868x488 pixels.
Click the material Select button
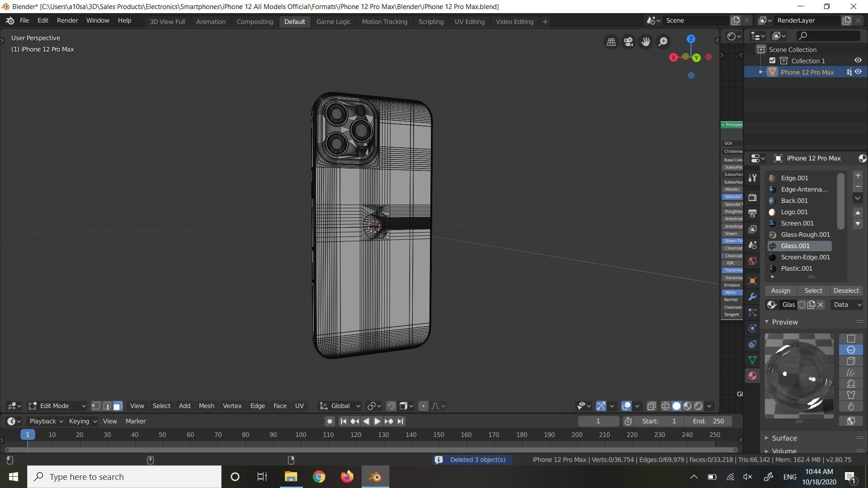click(813, 291)
